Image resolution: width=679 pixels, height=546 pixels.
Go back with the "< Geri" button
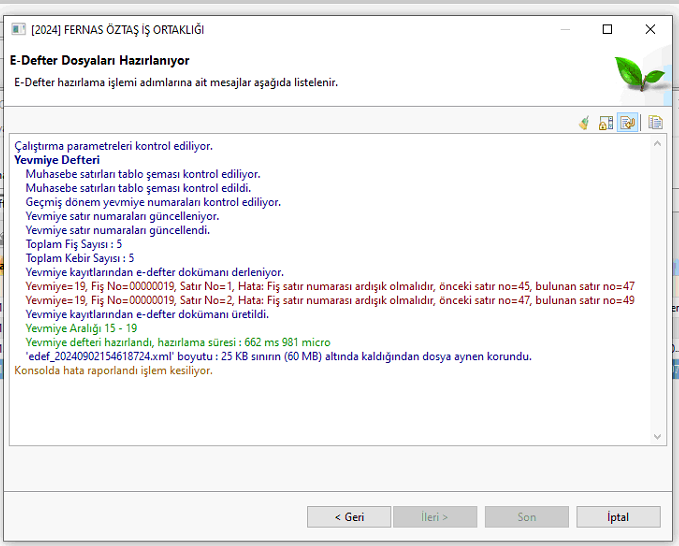click(349, 517)
